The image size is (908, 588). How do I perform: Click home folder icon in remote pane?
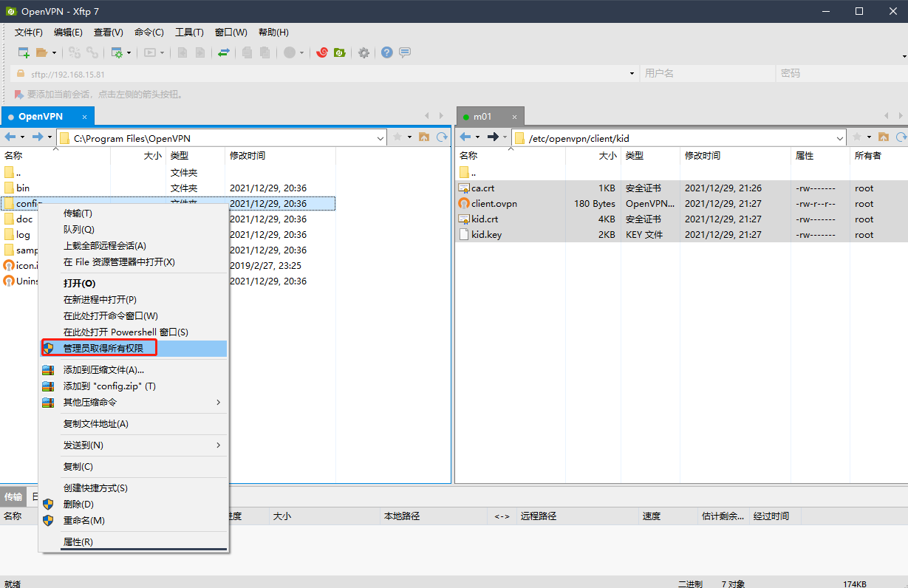(x=884, y=137)
